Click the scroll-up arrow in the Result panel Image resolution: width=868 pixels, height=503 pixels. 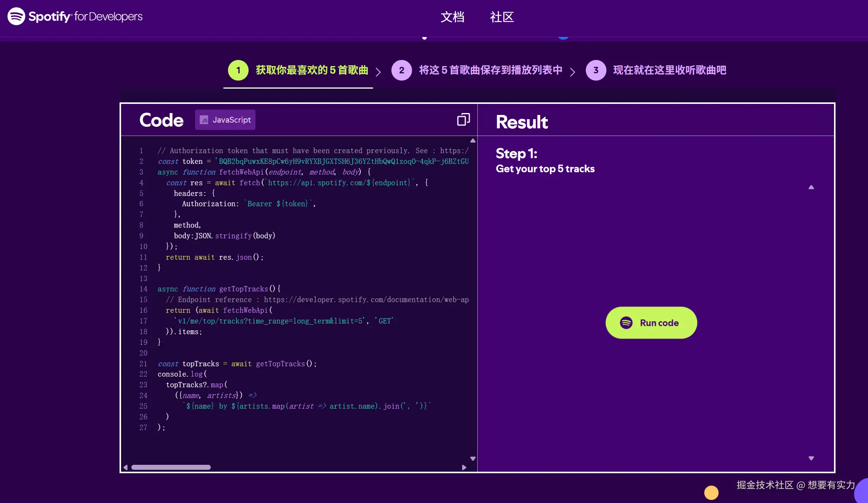point(811,187)
